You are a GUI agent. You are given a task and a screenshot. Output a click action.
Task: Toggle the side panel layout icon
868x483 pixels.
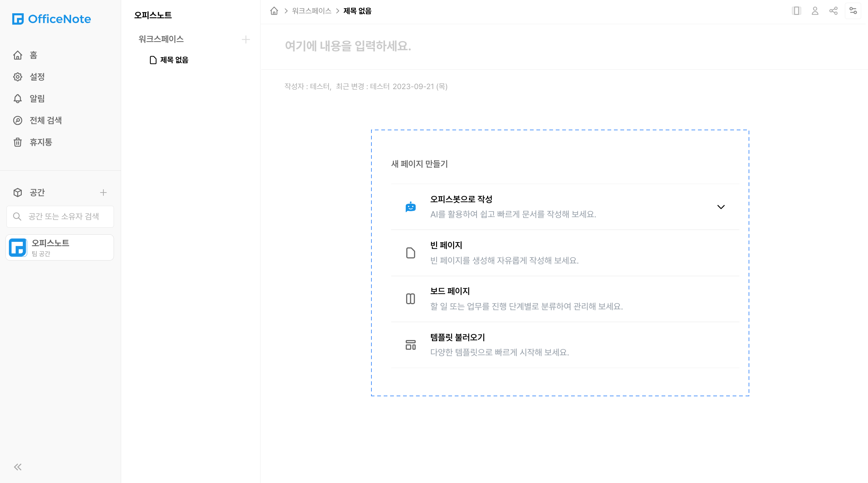point(796,11)
